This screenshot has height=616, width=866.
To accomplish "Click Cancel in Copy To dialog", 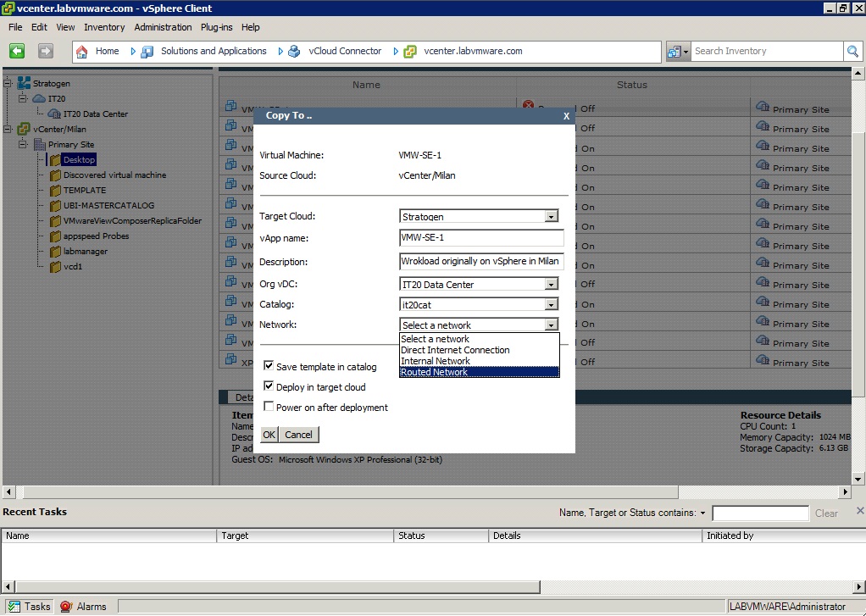I will click(x=299, y=435).
